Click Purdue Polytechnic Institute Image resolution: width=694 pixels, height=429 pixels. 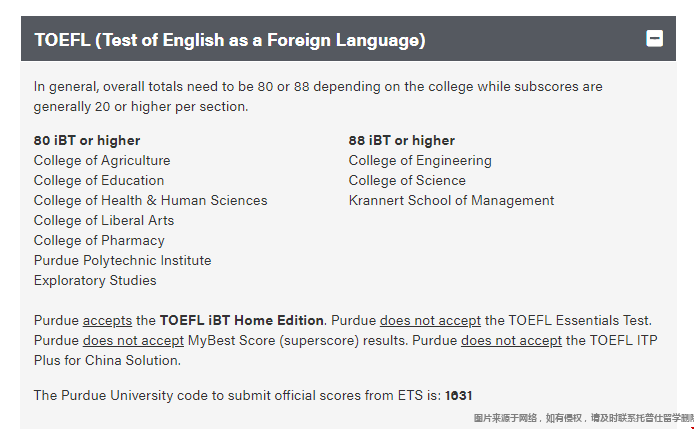(122, 260)
